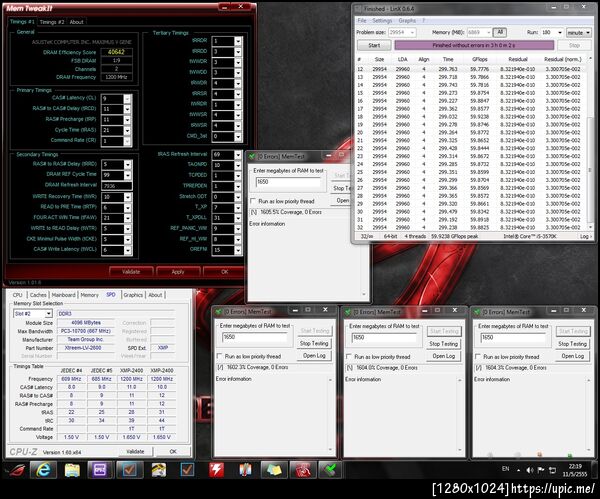Image resolution: width=600 pixels, height=499 pixels.
Task: Open the LinX Run count dropdown
Action: pyautogui.click(x=560, y=33)
